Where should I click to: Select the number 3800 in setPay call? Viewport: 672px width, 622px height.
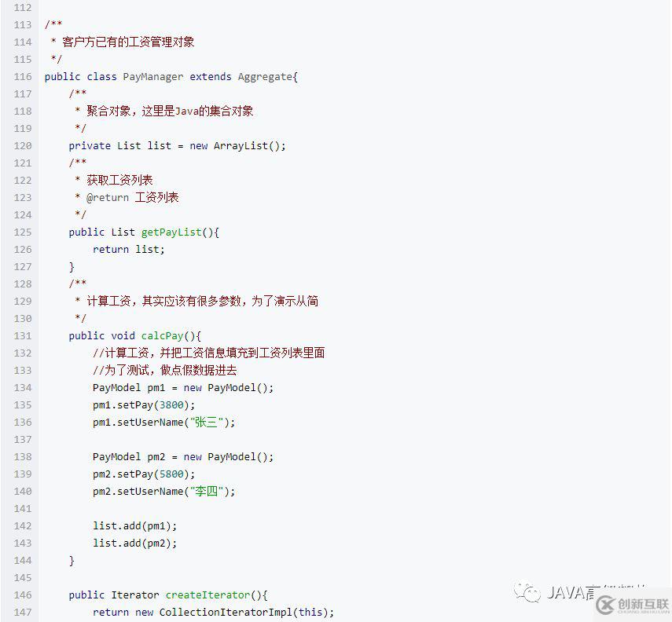(173, 404)
